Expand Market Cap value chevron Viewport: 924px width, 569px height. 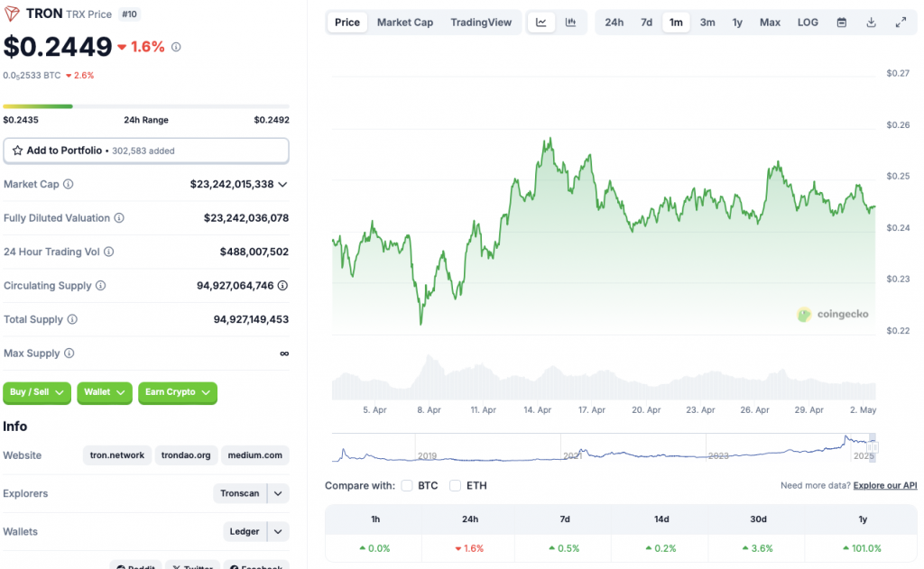pyautogui.click(x=282, y=184)
